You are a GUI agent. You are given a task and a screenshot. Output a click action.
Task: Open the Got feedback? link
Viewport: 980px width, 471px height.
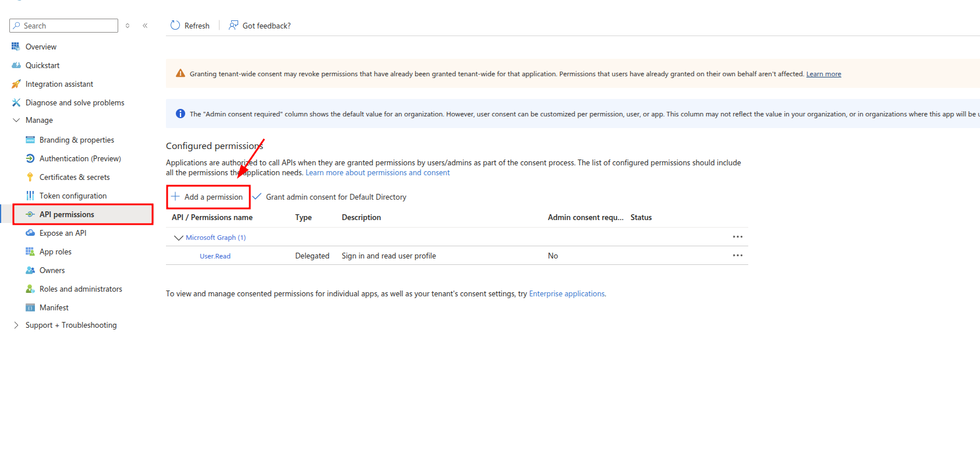tap(267, 26)
